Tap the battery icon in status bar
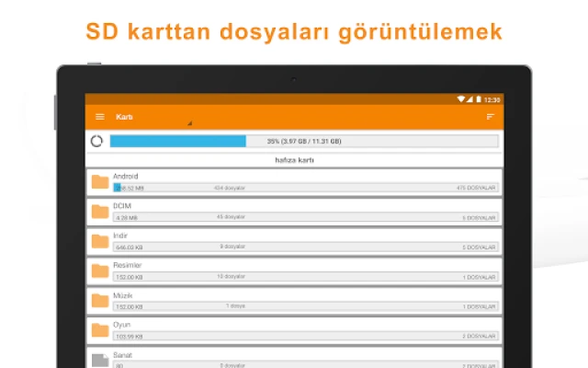The image size is (588, 368). 479,99
